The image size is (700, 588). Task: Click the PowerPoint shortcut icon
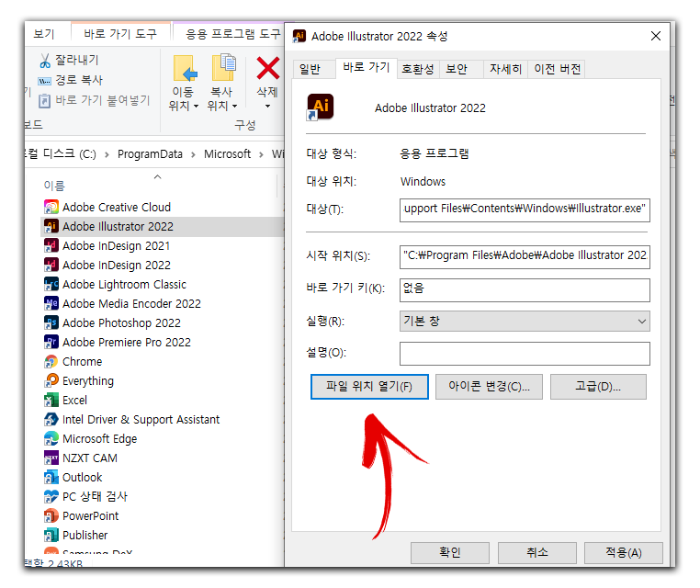pos(51,515)
